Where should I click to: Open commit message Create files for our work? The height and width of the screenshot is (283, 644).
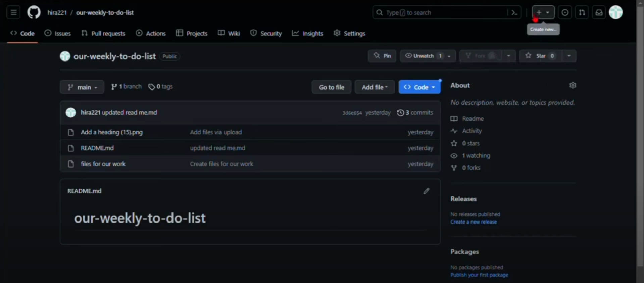click(221, 164)
